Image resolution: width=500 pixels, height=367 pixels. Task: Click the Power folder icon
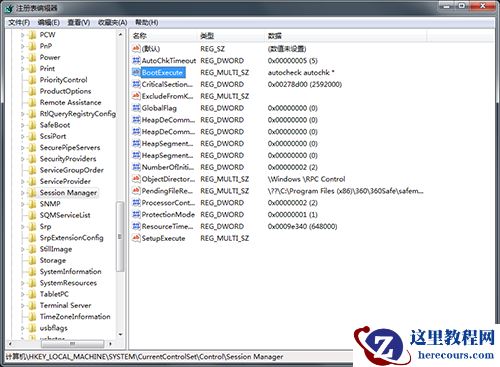click(32, 57)
